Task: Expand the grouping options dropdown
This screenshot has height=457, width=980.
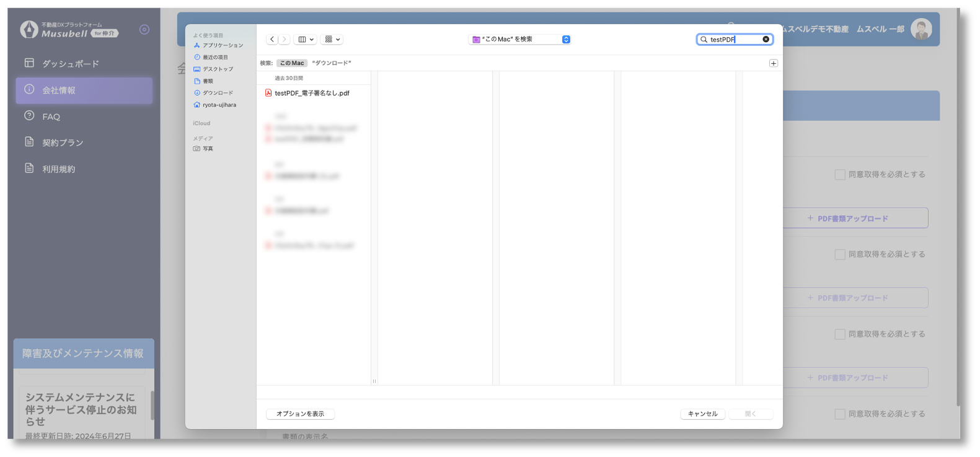Action: [x=332, y=39]
